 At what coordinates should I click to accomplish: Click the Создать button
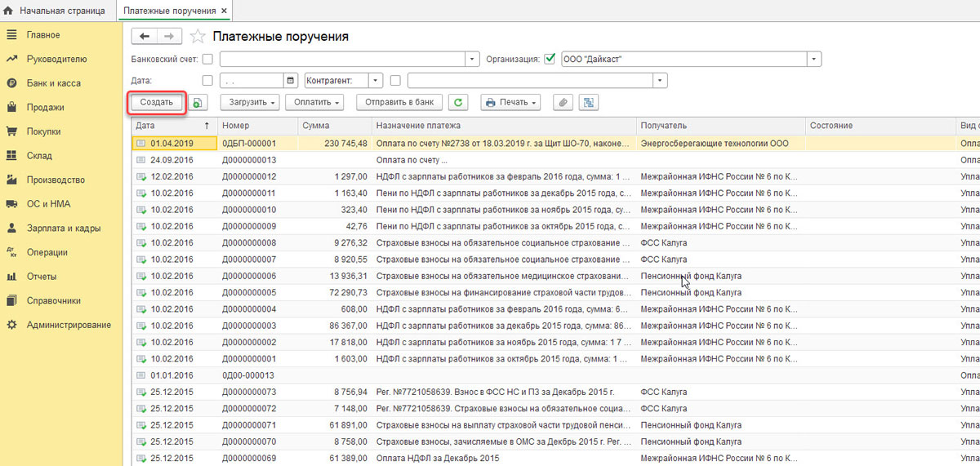pyautogui.click(x=157, y=103)
